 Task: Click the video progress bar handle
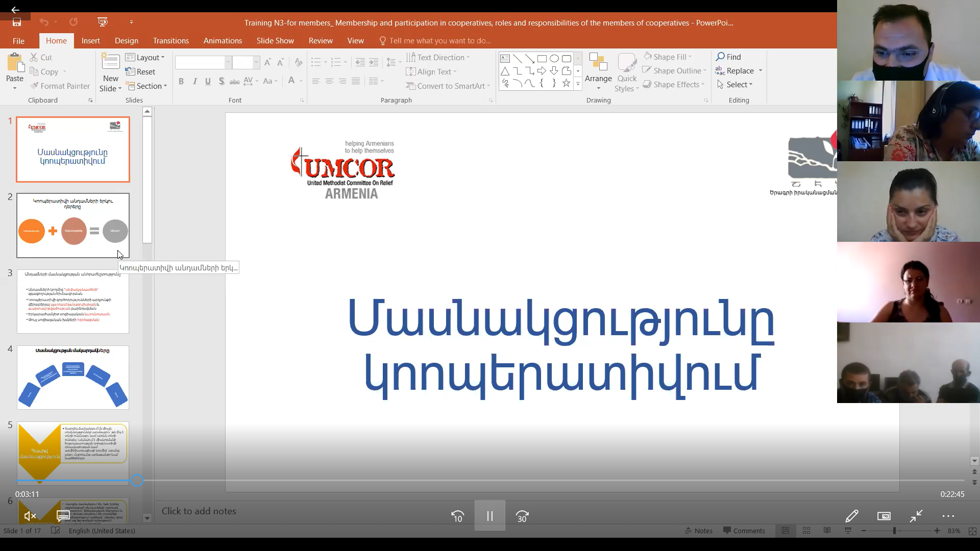point(137,481)
